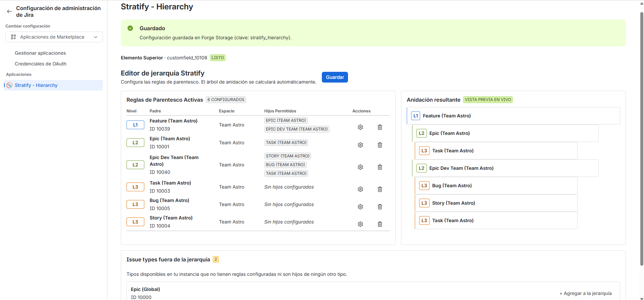Click the page vertical scrollbar

(642, 139)
